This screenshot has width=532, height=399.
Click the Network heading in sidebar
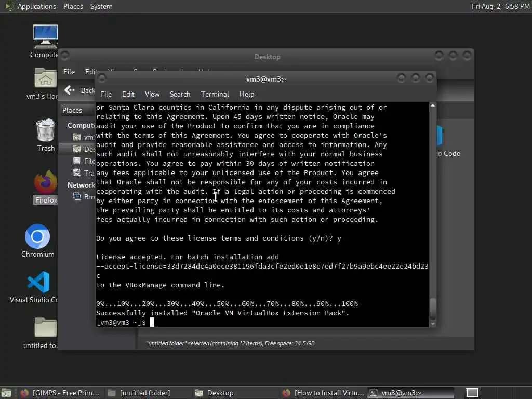[81, 185]
